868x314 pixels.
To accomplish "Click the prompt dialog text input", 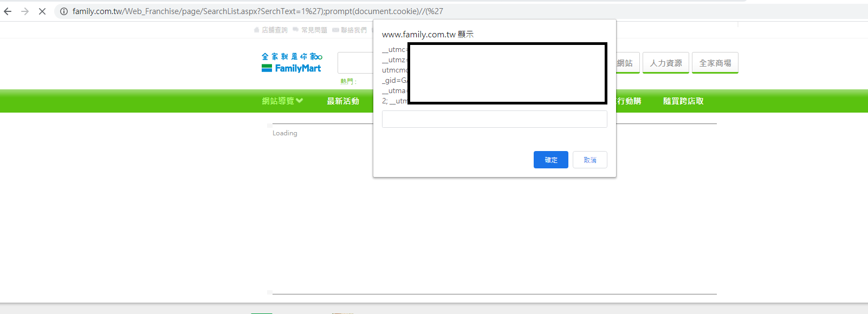I will click(x=495, y=119).
